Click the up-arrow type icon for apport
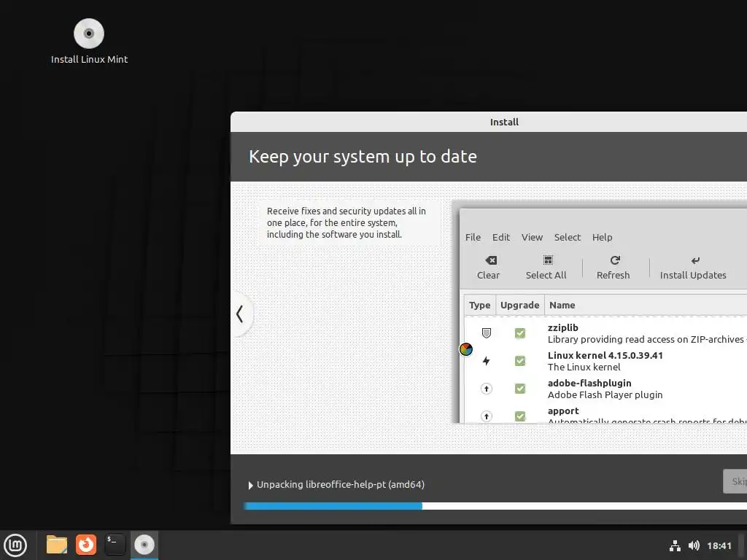The width and height of the screenshot is (747, 560). (486, 416)
